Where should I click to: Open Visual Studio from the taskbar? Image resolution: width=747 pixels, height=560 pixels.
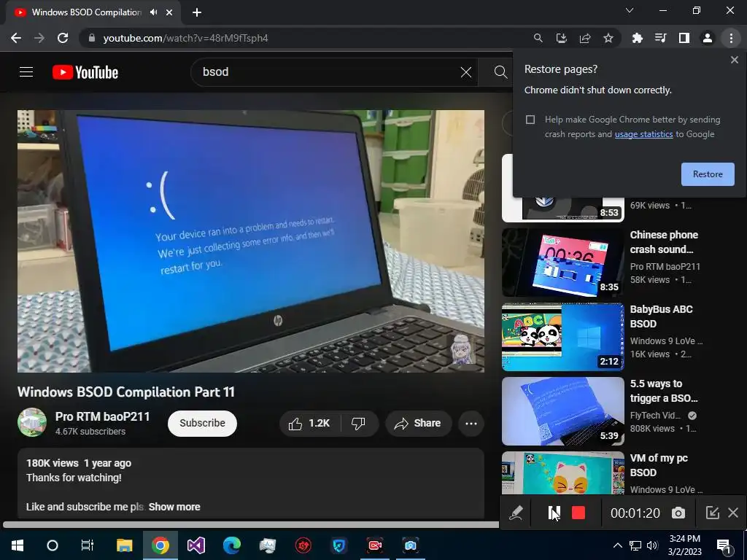pos(196,545)
